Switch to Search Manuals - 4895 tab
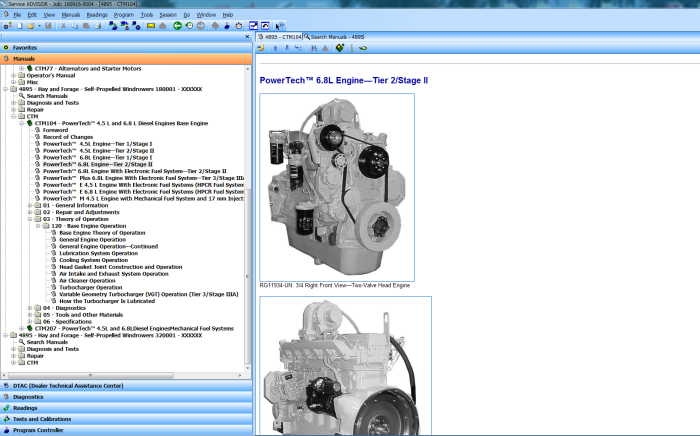The image size is (700, 436). point(334,37)
